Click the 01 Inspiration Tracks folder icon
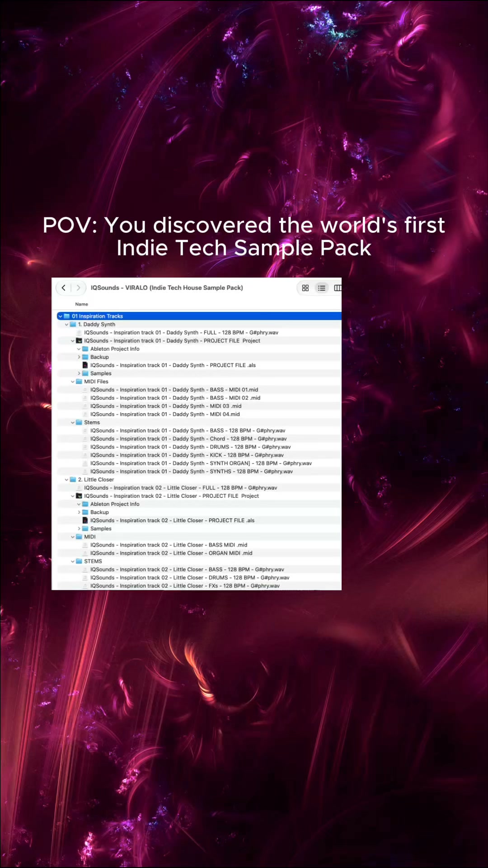 [67, 316]
